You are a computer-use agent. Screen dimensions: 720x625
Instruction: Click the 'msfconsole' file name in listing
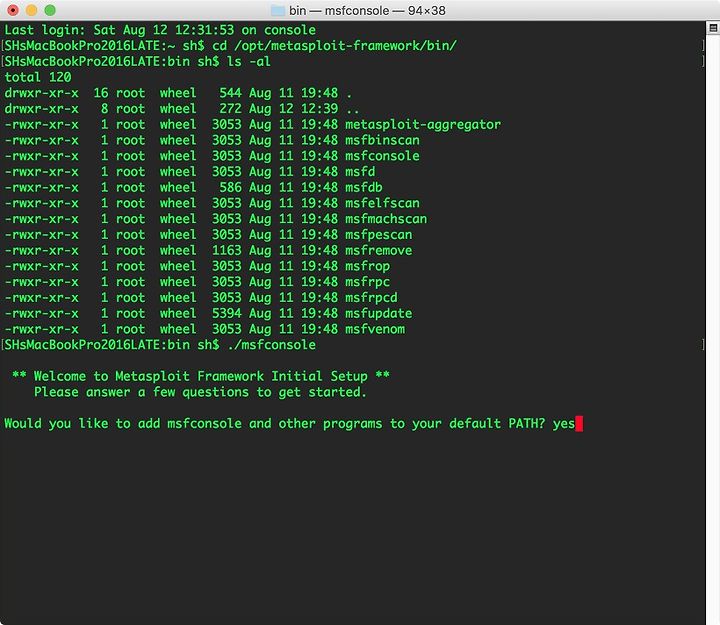382,156
